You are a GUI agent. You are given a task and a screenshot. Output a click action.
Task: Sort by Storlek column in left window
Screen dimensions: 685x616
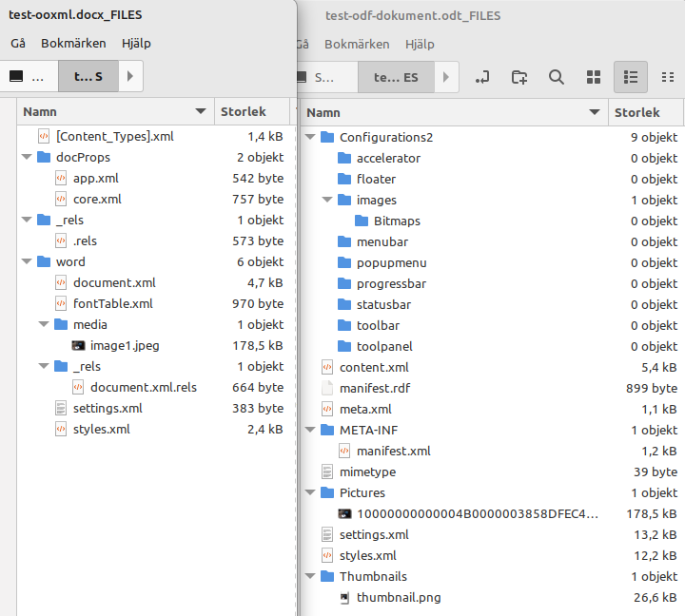(252, 112)
